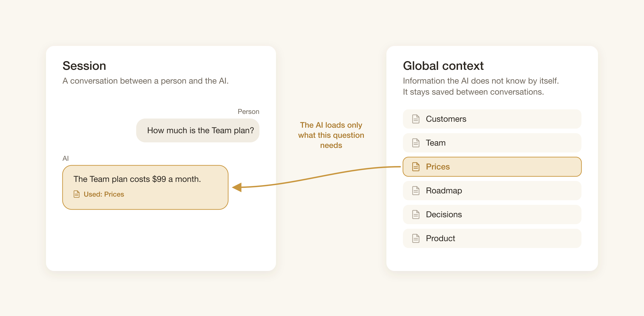The height and width of the screenshot is (316, 644).
Task: Click the document icon beside Team
Action: pos(416,143)
